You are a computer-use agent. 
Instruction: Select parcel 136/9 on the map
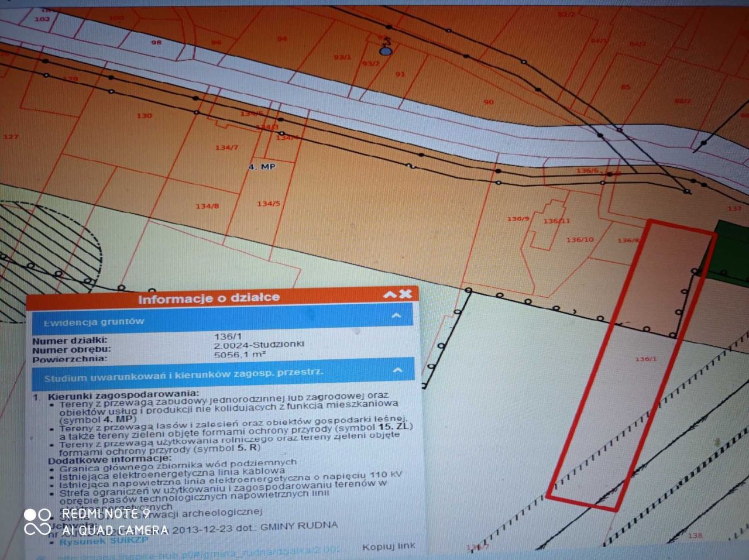(518, 219)
